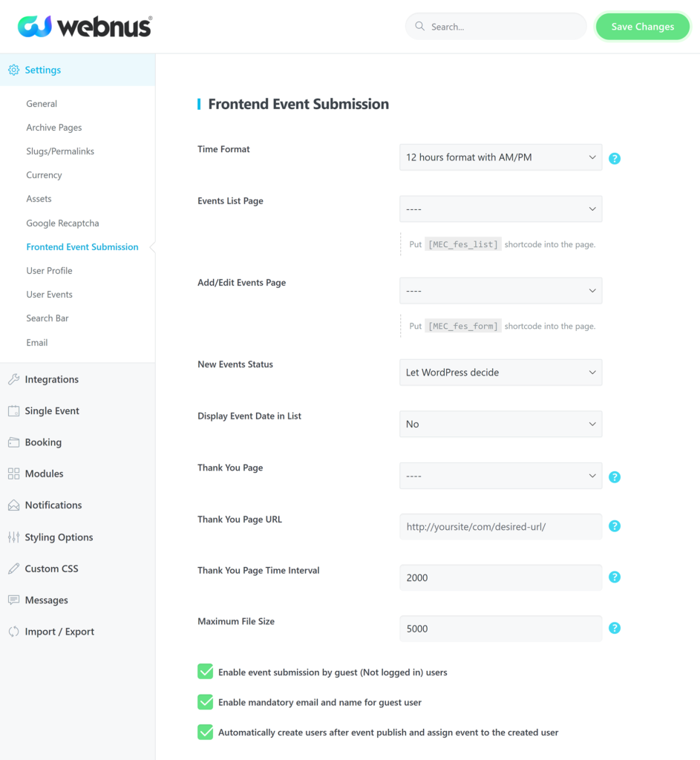Open the New Events Status dropdown
The image size is (700, 760).
(500, 372)
